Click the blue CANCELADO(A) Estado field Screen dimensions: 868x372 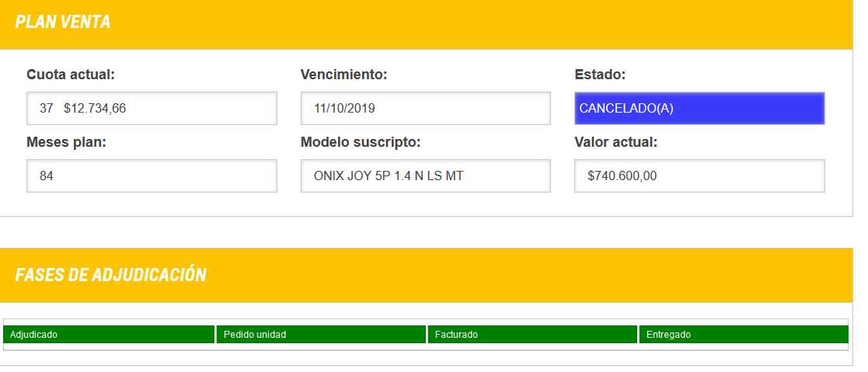[699, 109]
